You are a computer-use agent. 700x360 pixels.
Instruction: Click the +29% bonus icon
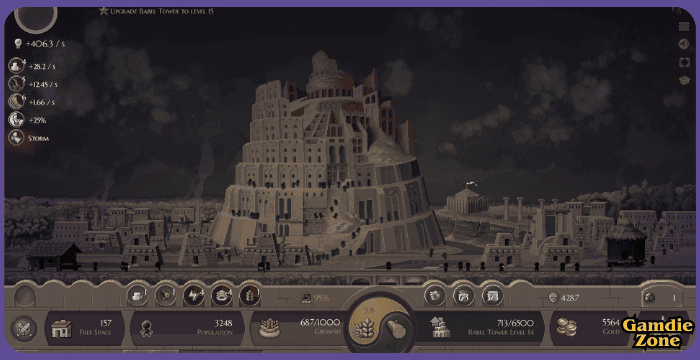coord(17,120)
